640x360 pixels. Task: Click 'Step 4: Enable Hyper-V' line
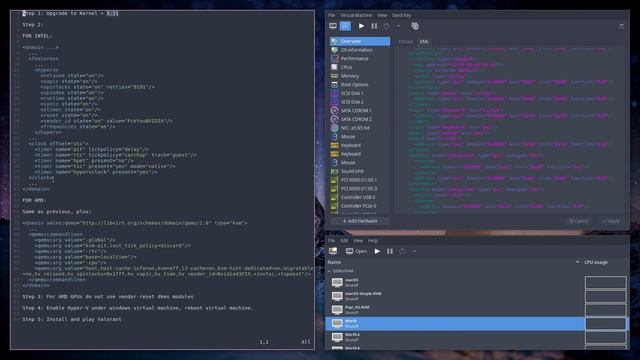(138, 308)
